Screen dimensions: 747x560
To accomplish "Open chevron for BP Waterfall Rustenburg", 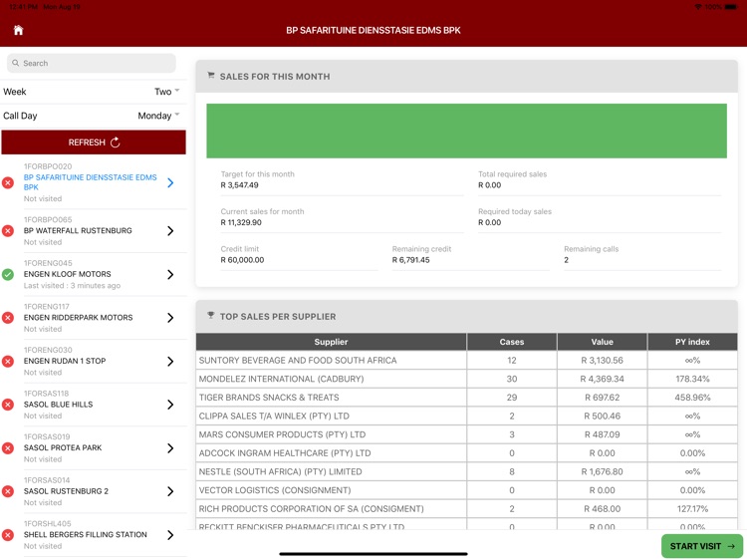I will (170, 230).
